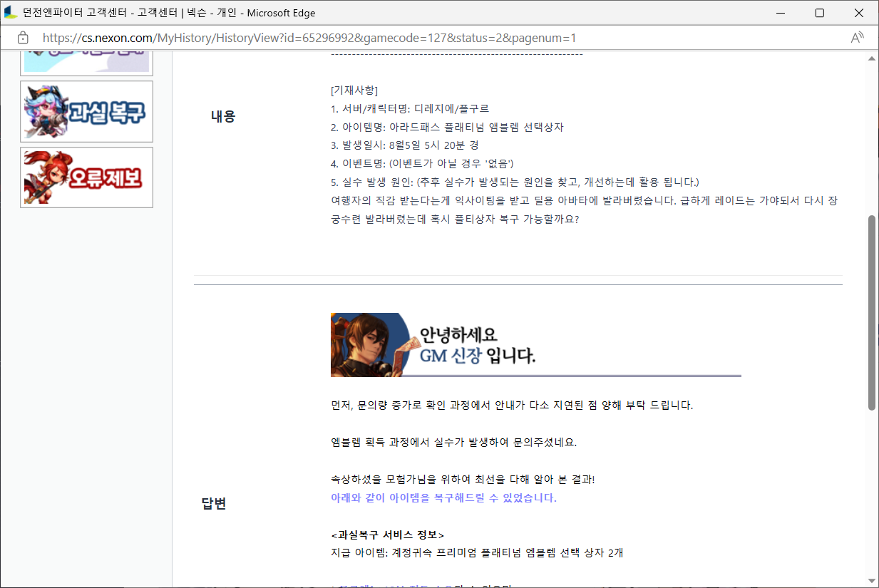This screenshot has width=879, height=588.
Task: Click the purple text '아래와 같이 아이템을 복구해드릴 수 있었습니다.'
Action: point(443,498)
